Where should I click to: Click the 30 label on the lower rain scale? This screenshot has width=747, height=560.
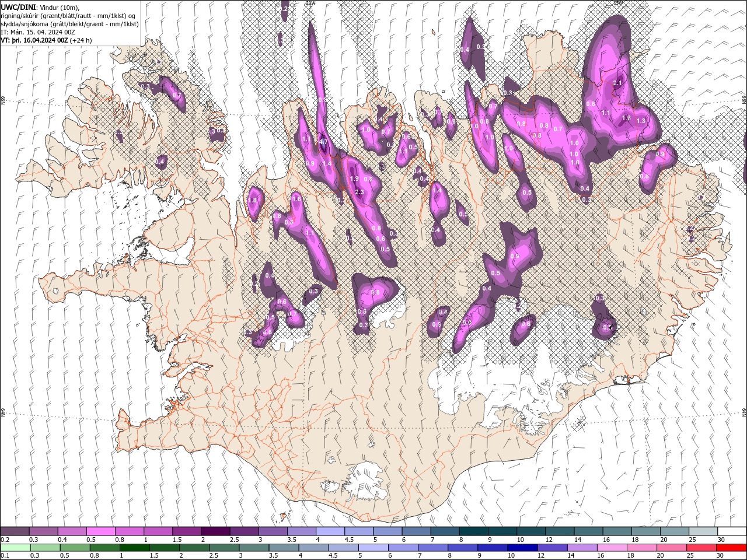click(x=720, y=556)
